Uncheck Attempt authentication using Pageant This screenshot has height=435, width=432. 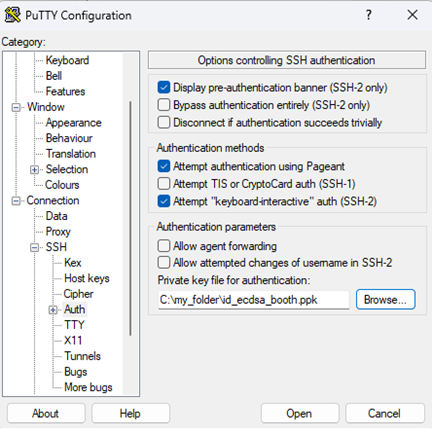(164, 166)
